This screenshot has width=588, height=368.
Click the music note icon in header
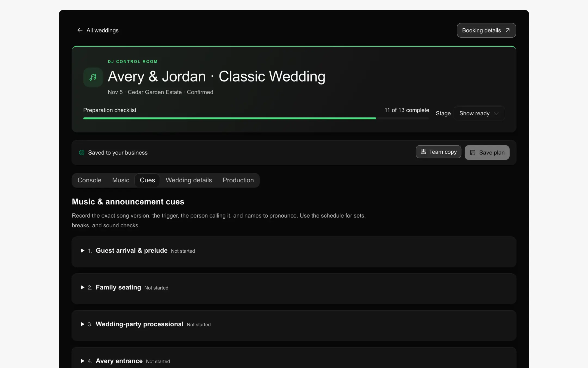pyautogui.click(x=93, y=77)
